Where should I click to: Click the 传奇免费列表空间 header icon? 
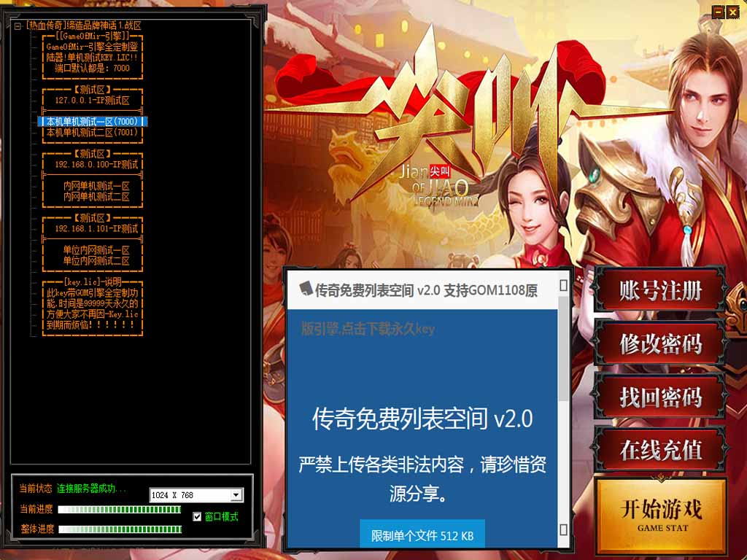tap(306, 288)
